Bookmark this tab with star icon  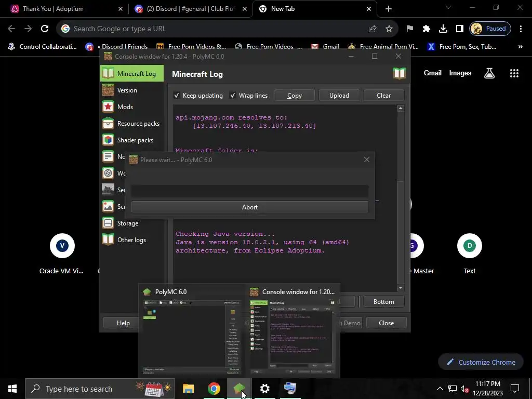click(389, 29)
